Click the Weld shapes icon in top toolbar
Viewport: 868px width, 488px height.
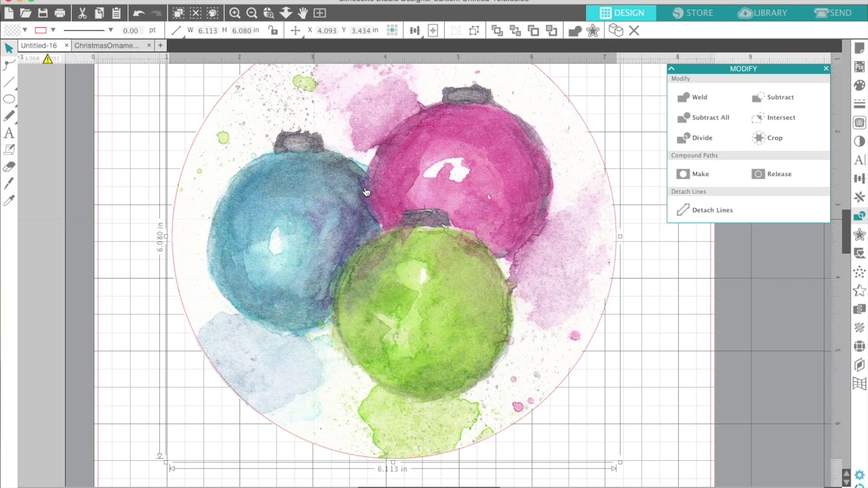(575, 30)
